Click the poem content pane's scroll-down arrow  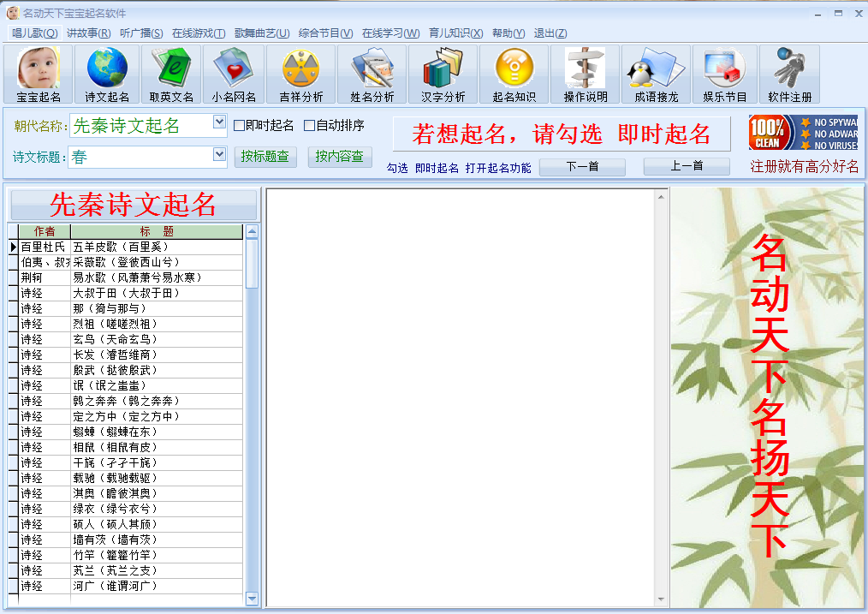coord(661,599)
